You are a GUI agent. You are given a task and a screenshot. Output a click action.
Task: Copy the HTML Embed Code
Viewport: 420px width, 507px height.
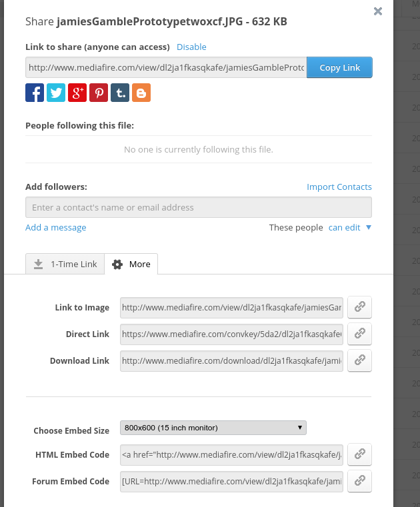click(359, 454)
